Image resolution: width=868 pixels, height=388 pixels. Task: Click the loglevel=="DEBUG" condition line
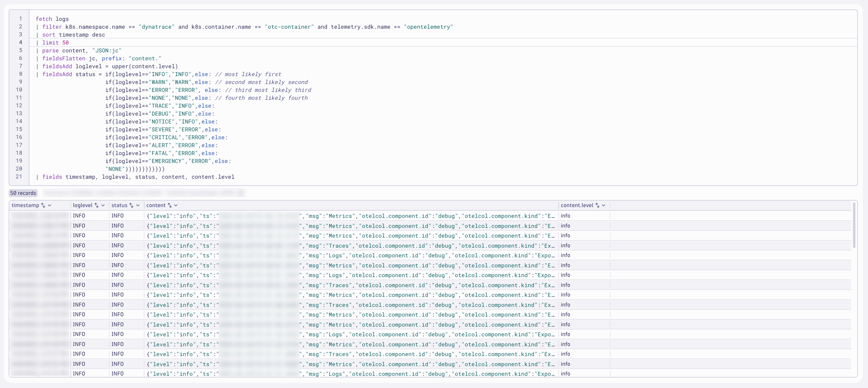tap(160, 114)
